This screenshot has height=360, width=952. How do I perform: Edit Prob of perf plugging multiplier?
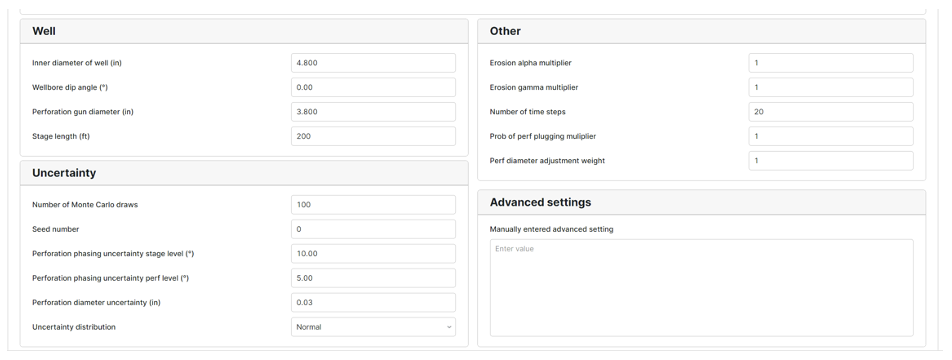[x=831, y=136]
